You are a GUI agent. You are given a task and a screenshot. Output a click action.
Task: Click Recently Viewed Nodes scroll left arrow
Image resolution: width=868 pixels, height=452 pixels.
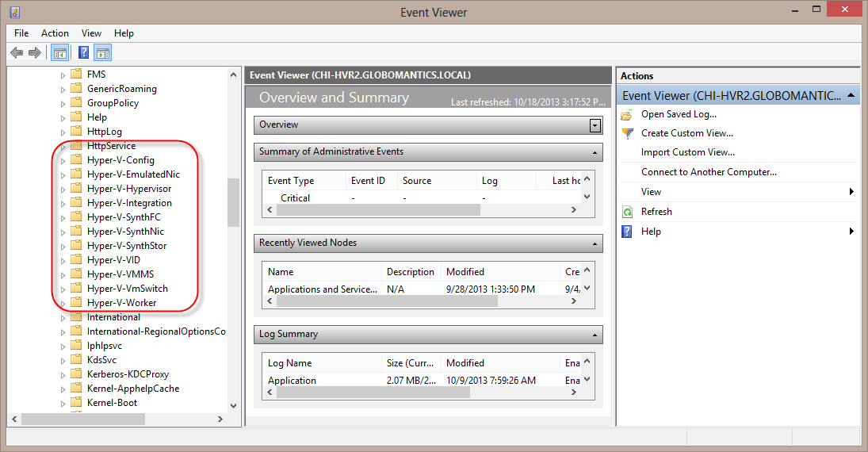click(270, 301)
